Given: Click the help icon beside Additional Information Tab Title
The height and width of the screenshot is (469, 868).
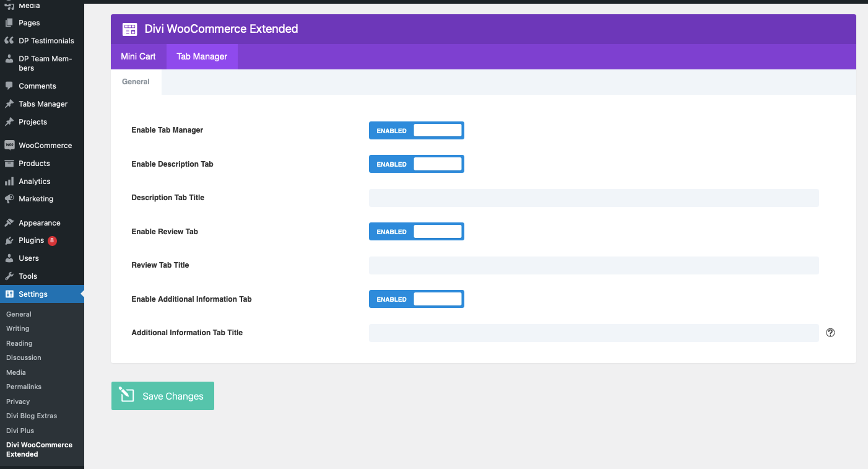Looking at the screenshot, I should coord(830,333).
